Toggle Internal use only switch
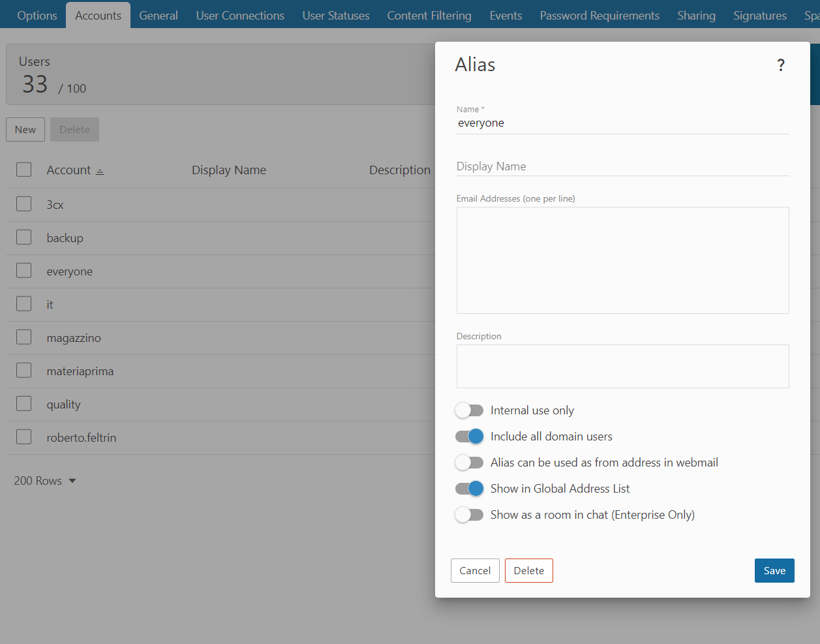The height and width of the screenshot is (644, 820). 469,410
